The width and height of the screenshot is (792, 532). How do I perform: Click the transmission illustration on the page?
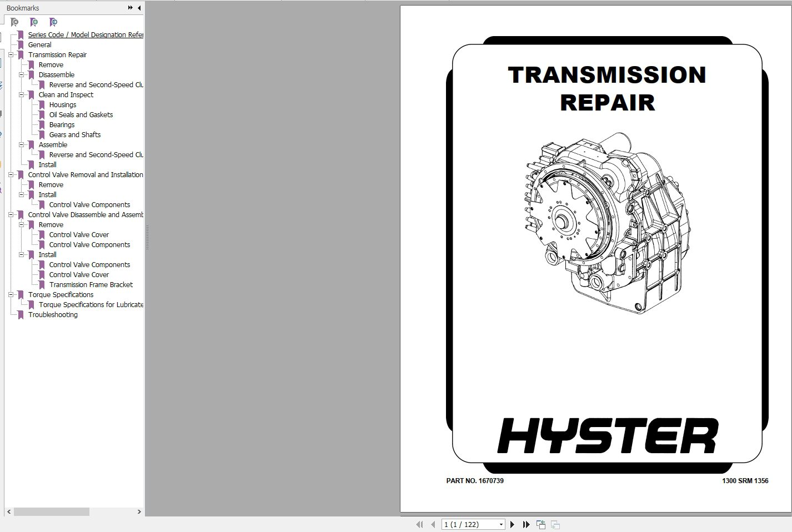(x=608, y=223)
